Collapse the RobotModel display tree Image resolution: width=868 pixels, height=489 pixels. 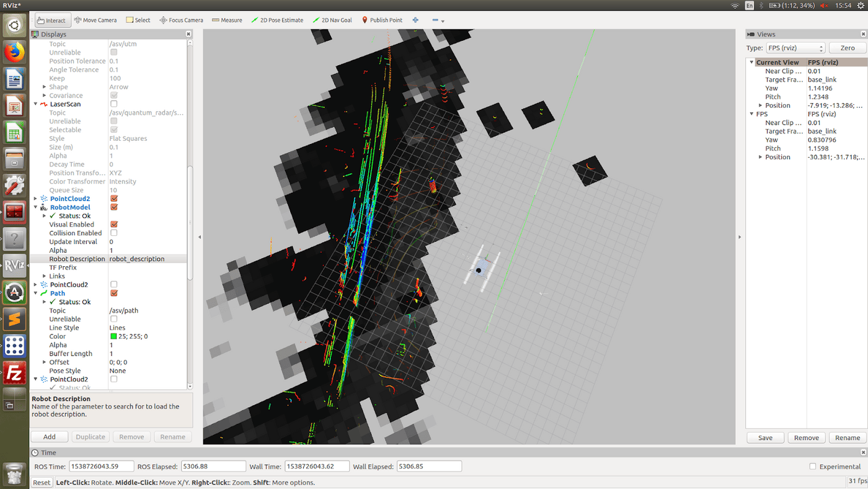tap(36, 207)
